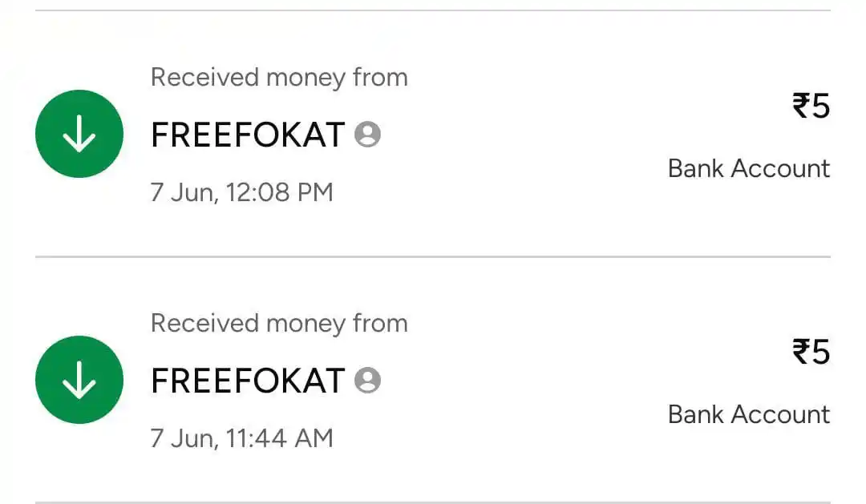866x504 pixels.
Task: Tap the rupee symbol in the 11:44 AM amount
Action: pos(801,352)
